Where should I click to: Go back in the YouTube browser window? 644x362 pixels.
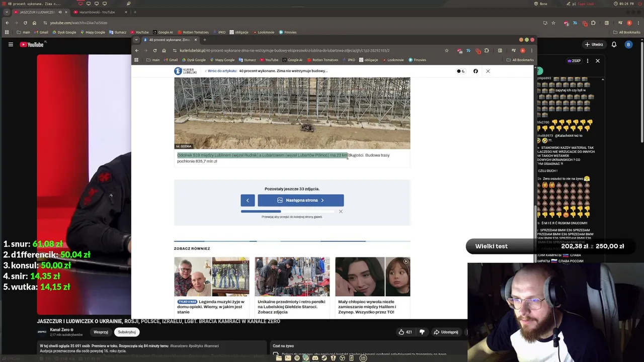click(7, 23)
